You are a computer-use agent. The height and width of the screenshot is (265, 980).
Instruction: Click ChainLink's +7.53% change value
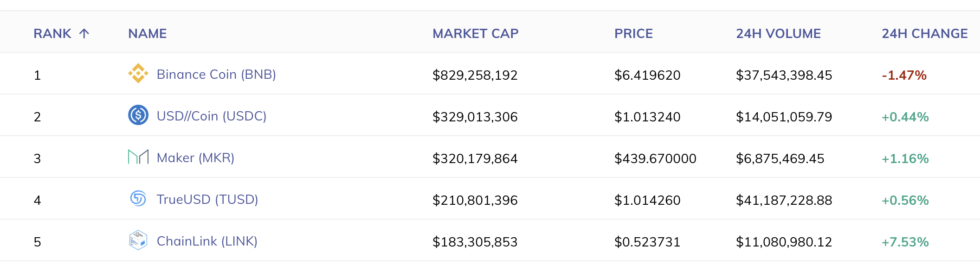tap(905, 242)
